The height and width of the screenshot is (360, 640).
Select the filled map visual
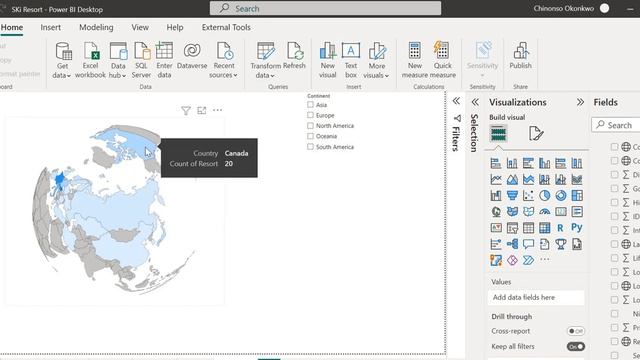(x=512, y=211)
